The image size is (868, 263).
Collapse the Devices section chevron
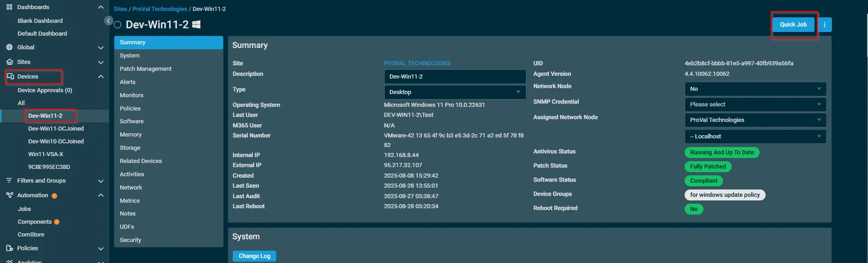tap(101, 76)
